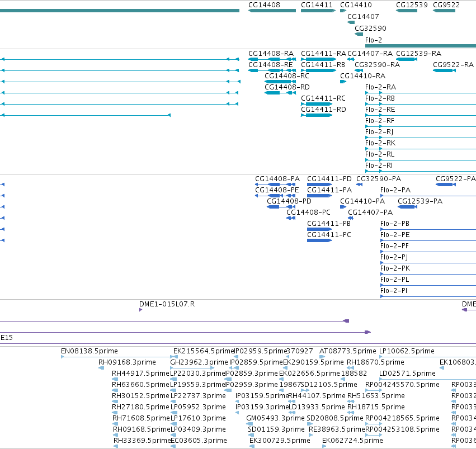Image resolution: width=476 pixels, height=449 pixels.
Task: Click the CG14408-RA transcript
Action: [x=271, y=53]
